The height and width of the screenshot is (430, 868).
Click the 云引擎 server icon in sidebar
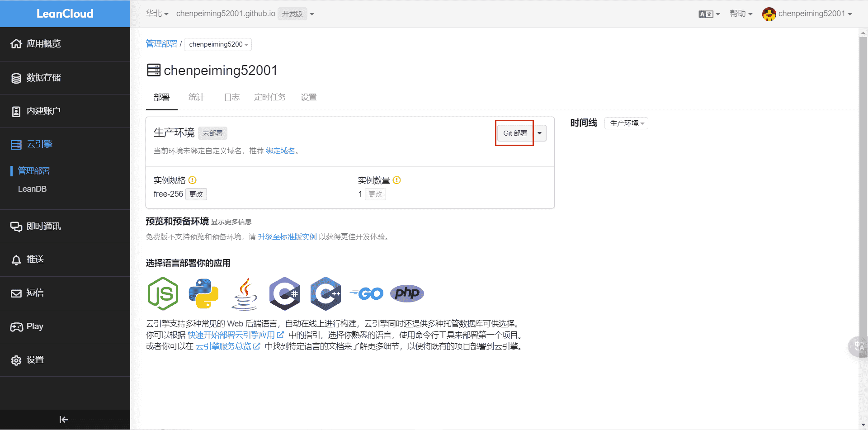(x=16, y=145)
